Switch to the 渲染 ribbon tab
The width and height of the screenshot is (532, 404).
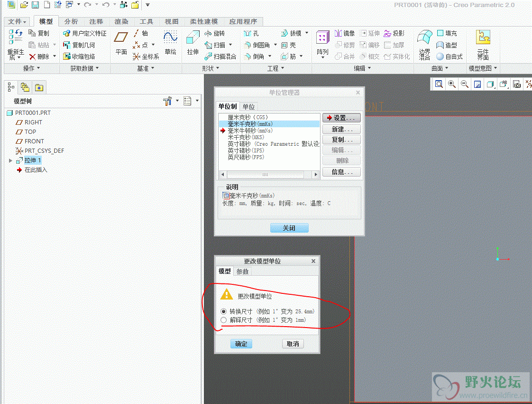point(121,21)
